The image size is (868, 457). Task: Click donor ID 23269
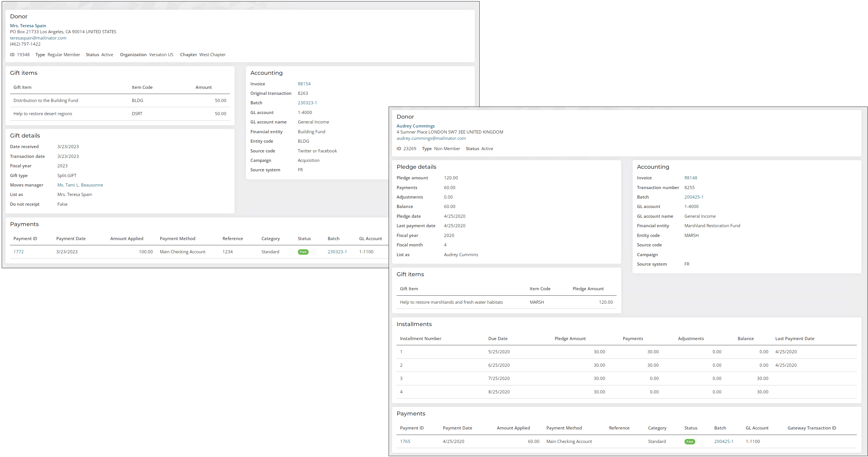410,149
